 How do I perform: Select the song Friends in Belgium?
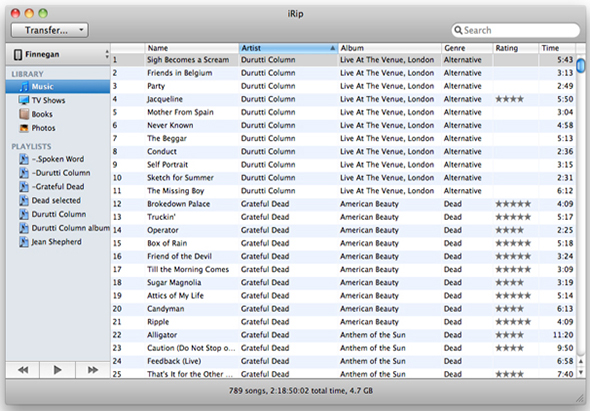coord(179,73)
